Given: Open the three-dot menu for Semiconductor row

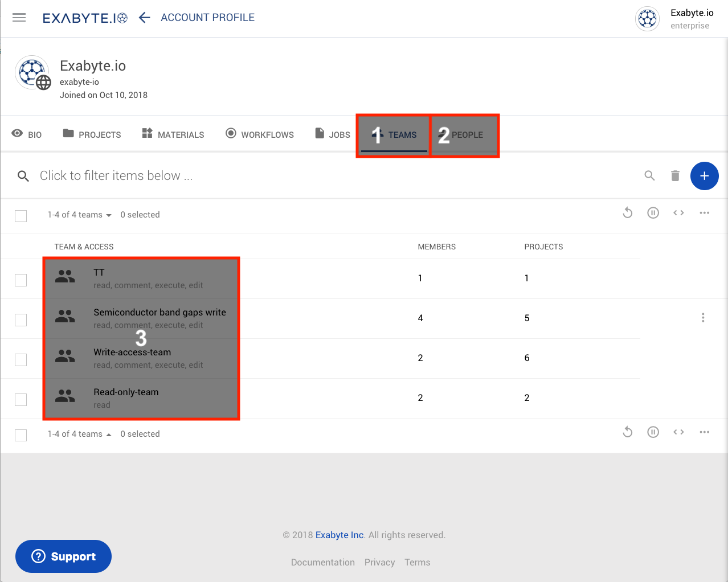Looking at the screenshot, I should tap(703, 318).
